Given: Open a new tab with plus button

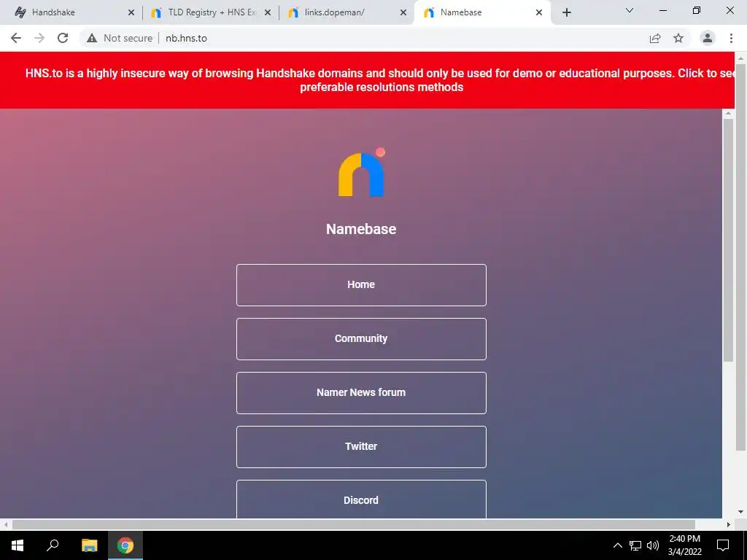Looking at the screenshot, I should pos(566,12).
